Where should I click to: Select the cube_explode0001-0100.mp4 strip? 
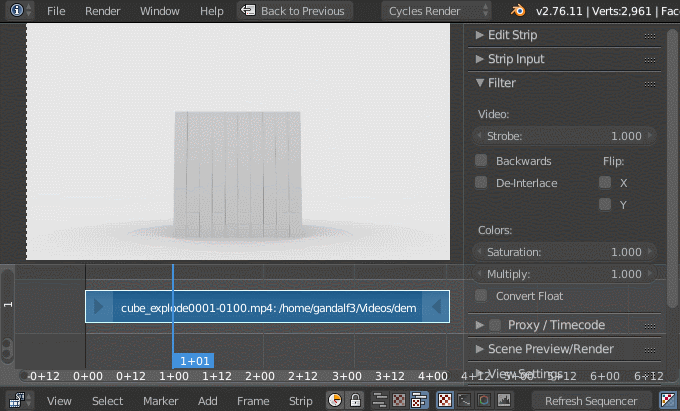[267, 307]
